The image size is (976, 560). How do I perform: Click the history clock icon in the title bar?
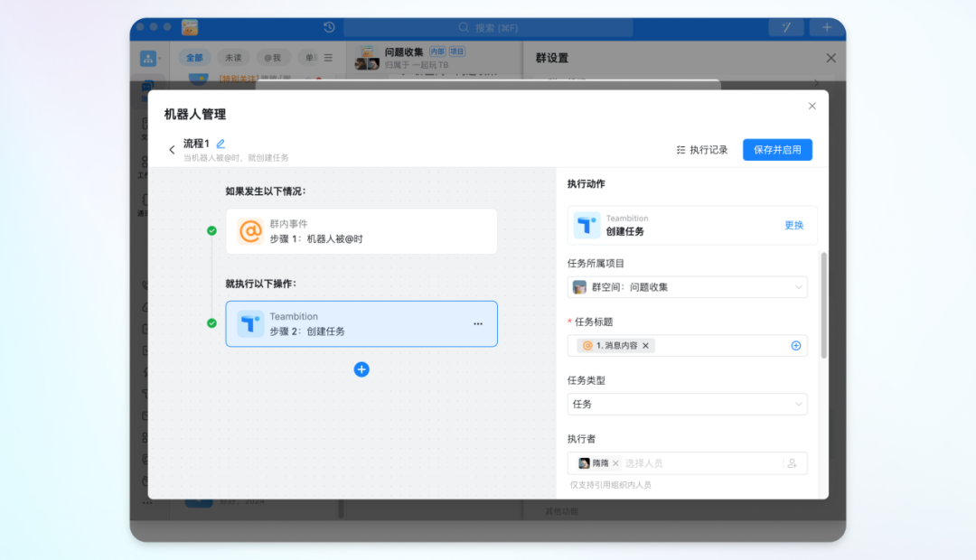click(329, 28)
